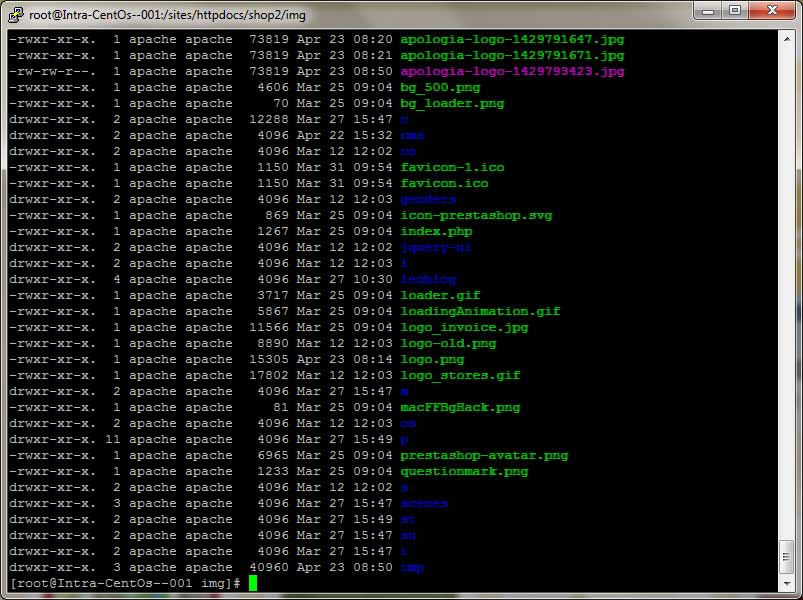Click the scrollbar up arrow
Screen dimensions: 803x600
787,39
